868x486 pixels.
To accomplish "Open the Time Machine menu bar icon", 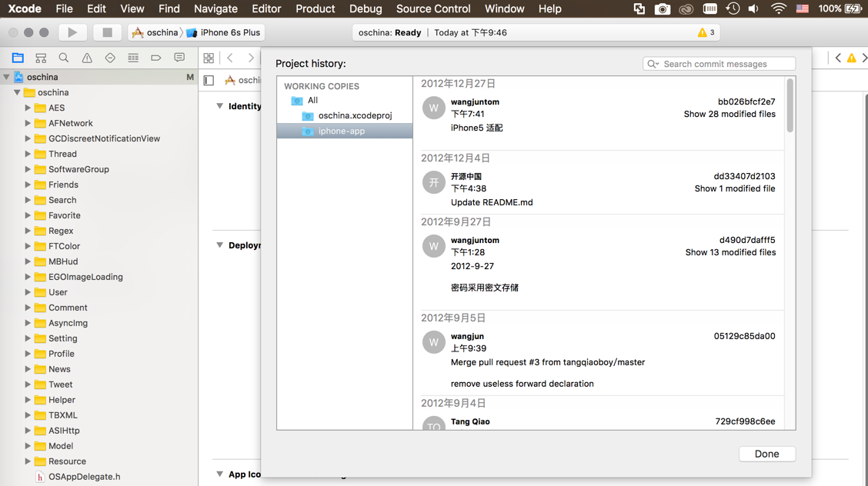I will [733, 9].
